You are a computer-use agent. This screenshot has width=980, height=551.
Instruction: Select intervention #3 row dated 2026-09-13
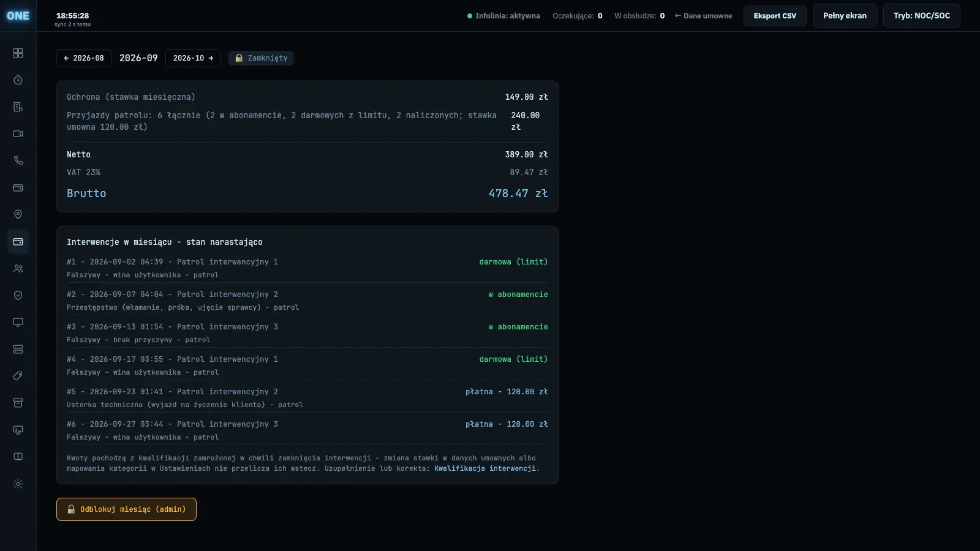pyautogui.click(x=307, y=333)
